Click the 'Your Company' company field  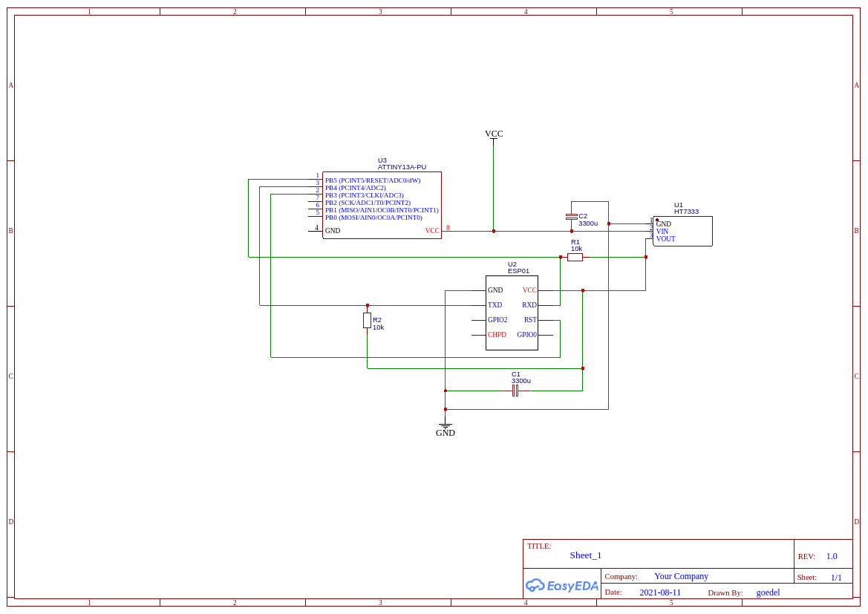pos(681,576)
